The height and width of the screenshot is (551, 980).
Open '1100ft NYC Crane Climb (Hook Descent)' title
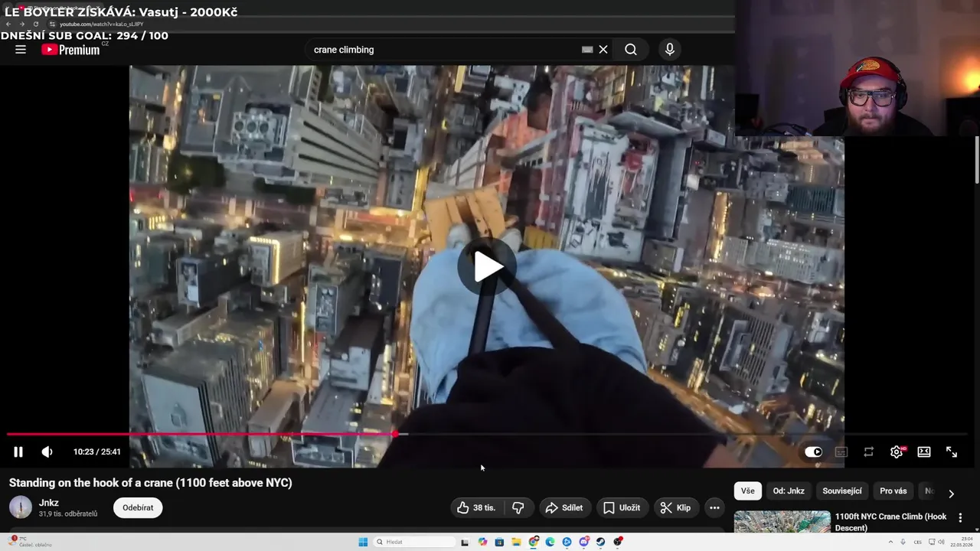tap(890, 522)
